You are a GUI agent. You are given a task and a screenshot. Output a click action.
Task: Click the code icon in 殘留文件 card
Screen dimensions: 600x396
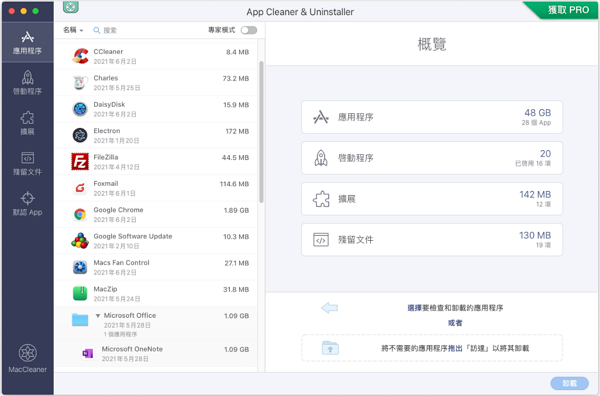(321, 240)
